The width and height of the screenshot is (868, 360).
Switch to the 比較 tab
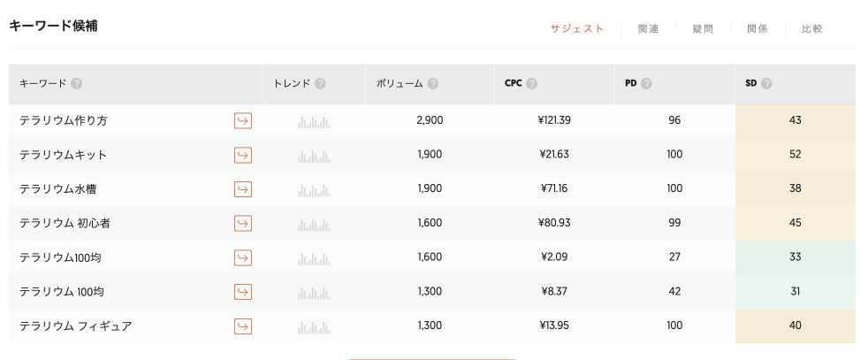click(x=811, y=29)
